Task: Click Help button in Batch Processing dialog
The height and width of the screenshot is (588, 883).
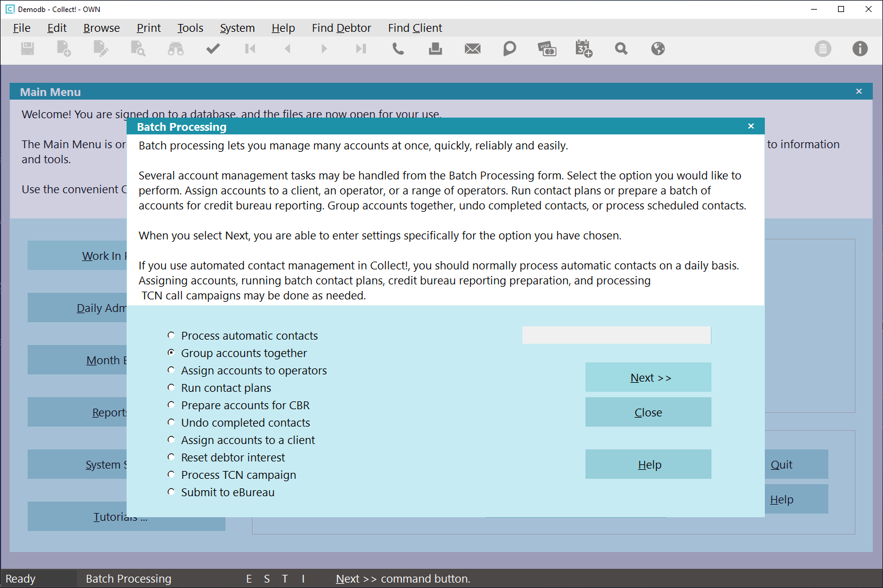Action: click(x=648, y=464)
